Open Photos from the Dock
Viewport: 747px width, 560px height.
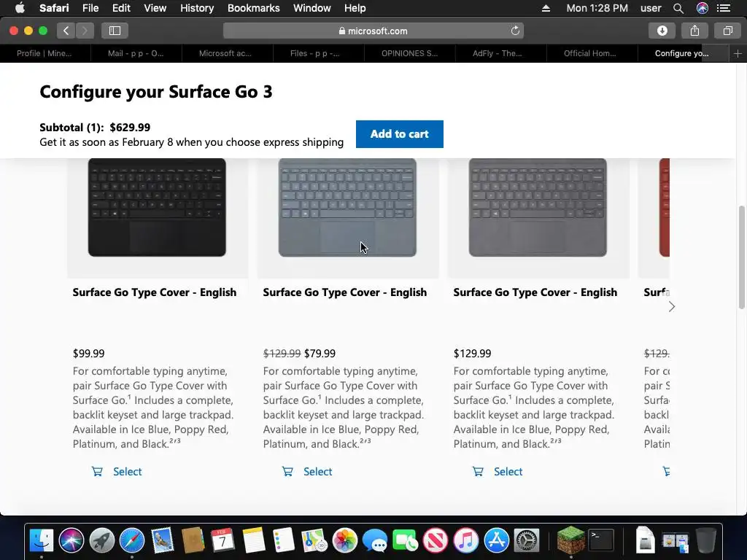(x=344, y=540)
